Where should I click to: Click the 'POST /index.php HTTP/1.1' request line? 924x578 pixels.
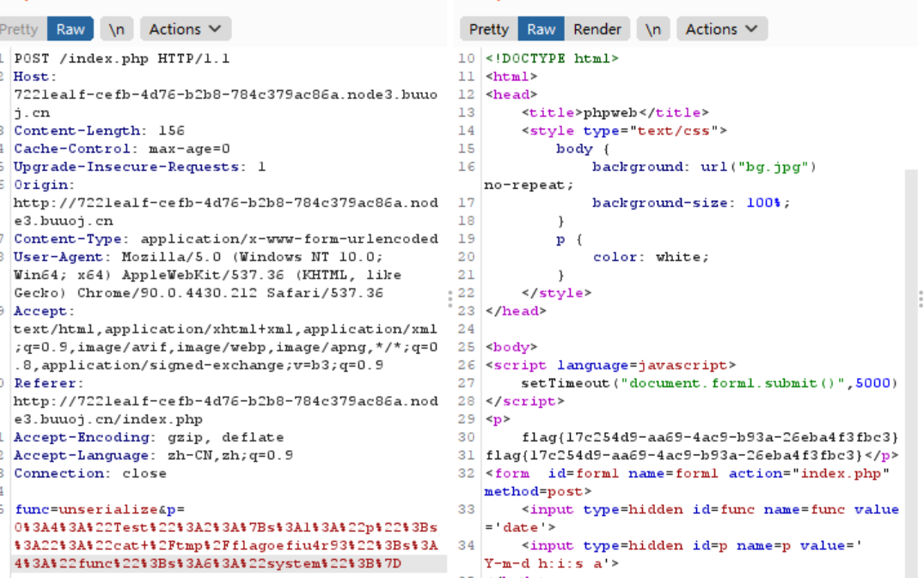pyautogui.click(x=122, y=58)
